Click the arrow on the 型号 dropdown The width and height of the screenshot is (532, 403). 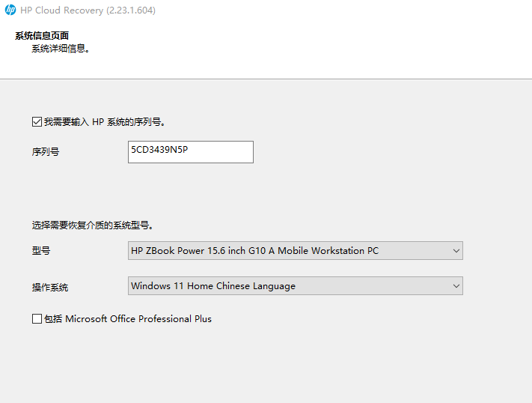point(456,251)
